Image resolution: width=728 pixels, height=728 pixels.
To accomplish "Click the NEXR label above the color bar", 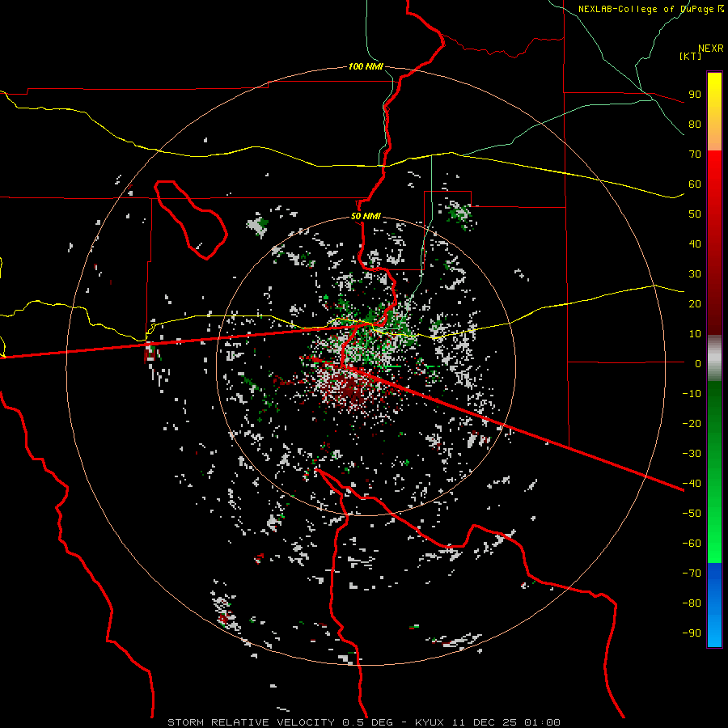I will (x=711, y=49).
